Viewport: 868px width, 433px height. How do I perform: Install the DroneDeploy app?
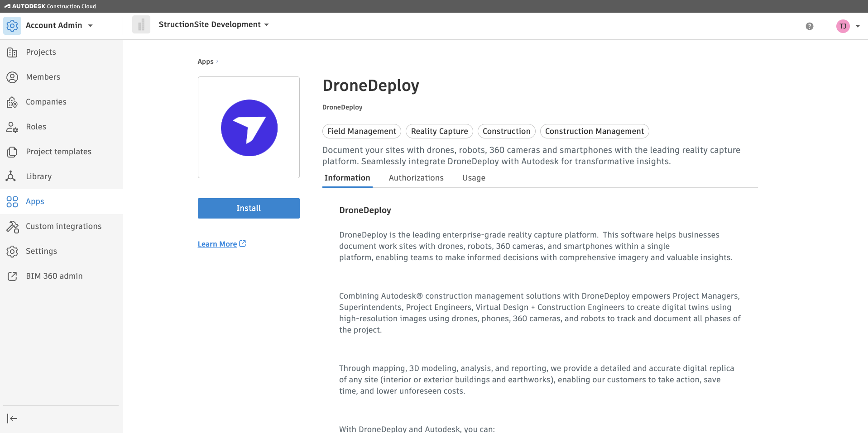point(249,208)
